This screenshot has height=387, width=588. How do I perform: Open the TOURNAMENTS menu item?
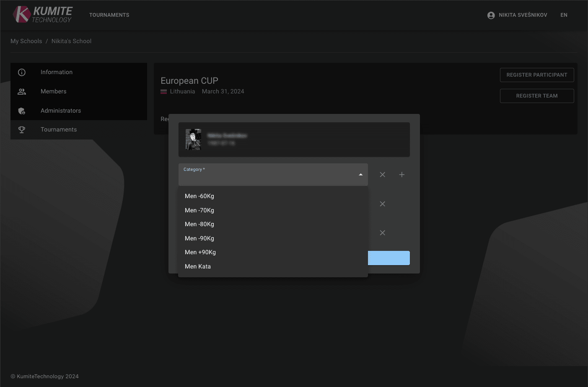pos(109,15)
